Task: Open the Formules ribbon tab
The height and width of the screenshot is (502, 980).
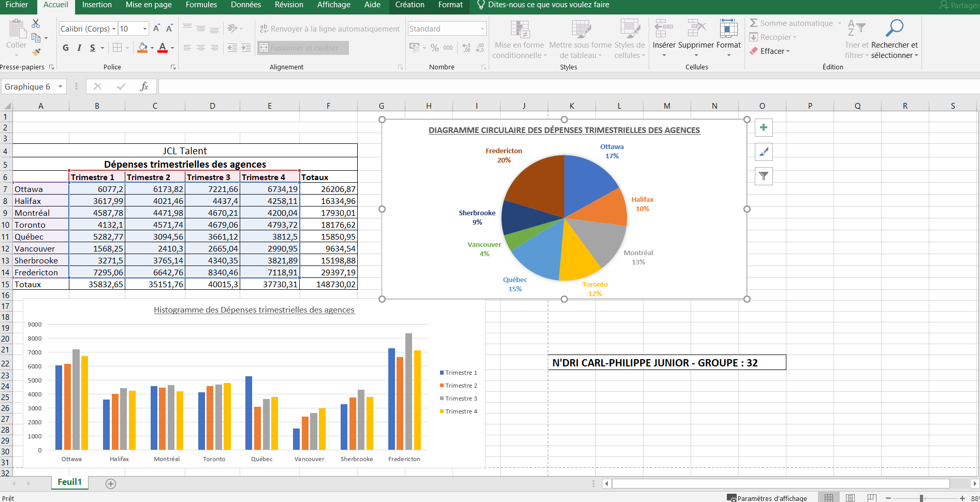Action: (201, 5)
